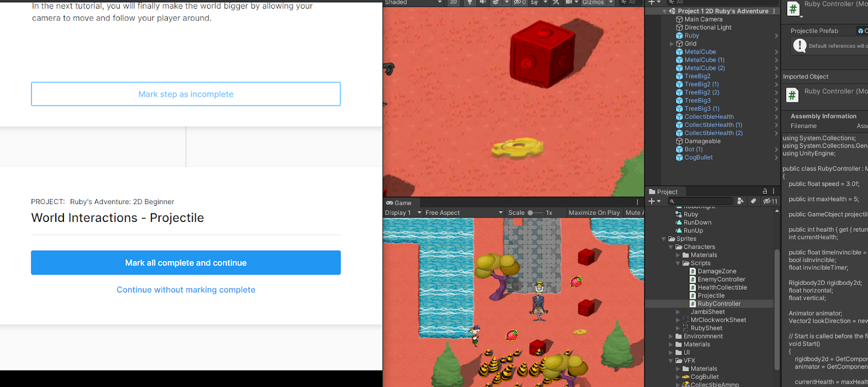Click Mark all complete and continue
The height and width of the screenshot is (387, 868).
point(186,263)
